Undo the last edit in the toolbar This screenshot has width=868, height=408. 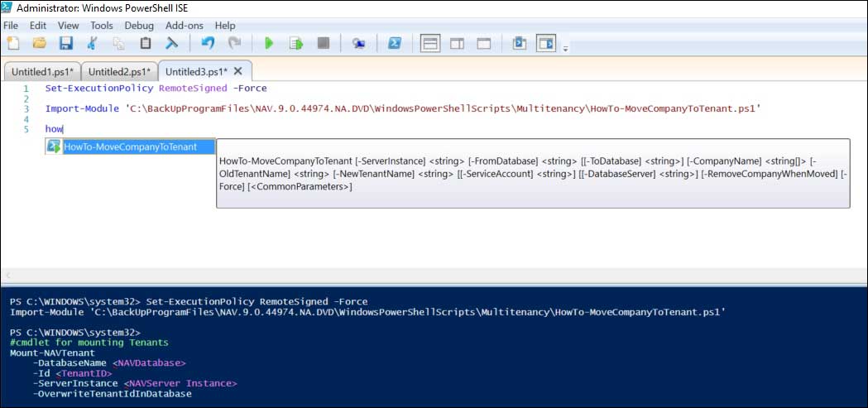tap(208, 43)
